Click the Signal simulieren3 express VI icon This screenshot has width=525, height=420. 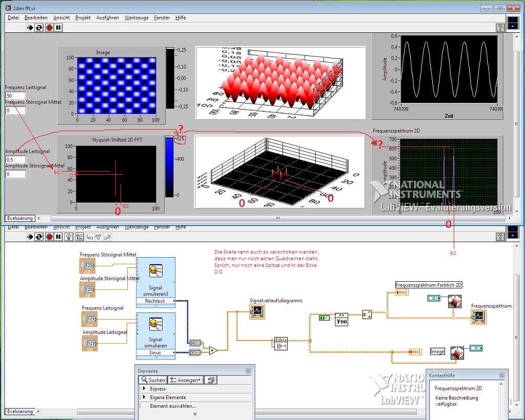[x=156, y=271]
